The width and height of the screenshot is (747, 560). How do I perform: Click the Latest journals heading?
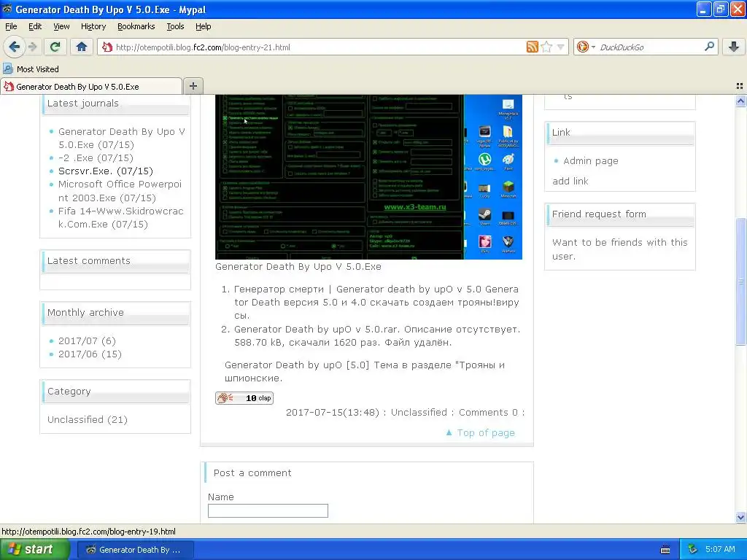point(83,104)
